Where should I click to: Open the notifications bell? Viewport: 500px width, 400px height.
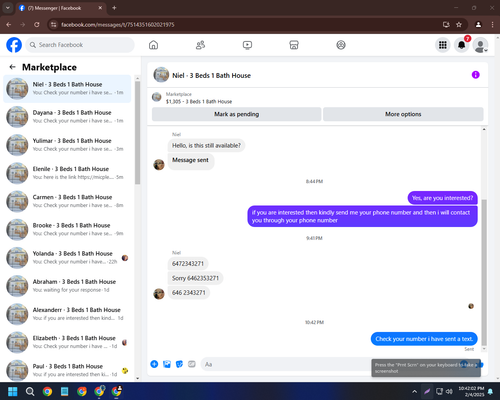click(x=462, y=45)
